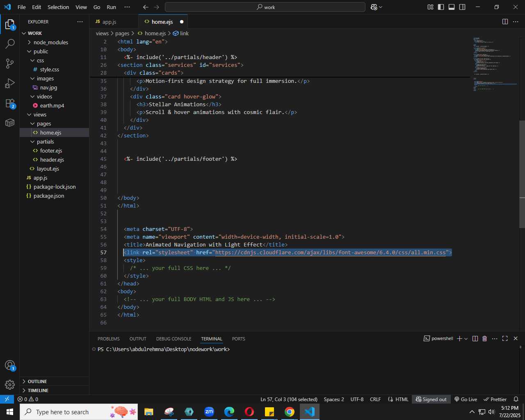Split the editor right

[505, 22]
